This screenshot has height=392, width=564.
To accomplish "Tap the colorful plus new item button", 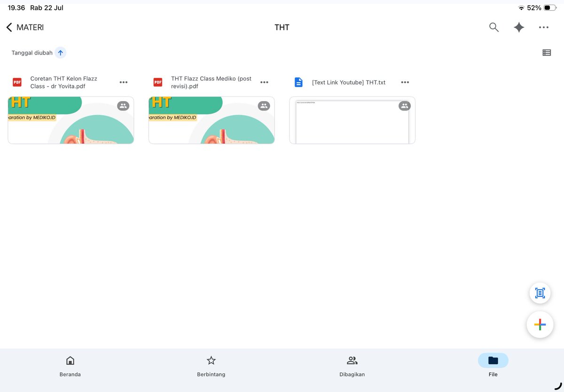I will [x=540, y=324].
